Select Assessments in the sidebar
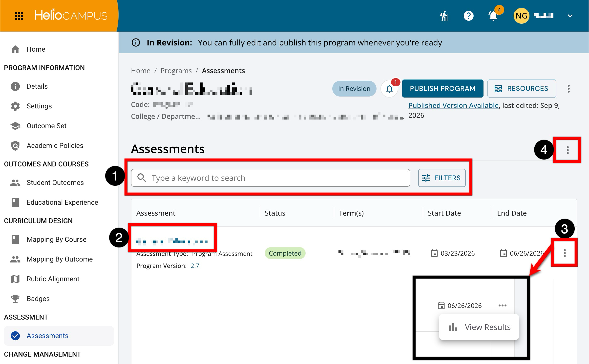The height and width of the screenshot is (364, 589). (x=59, y=336)
